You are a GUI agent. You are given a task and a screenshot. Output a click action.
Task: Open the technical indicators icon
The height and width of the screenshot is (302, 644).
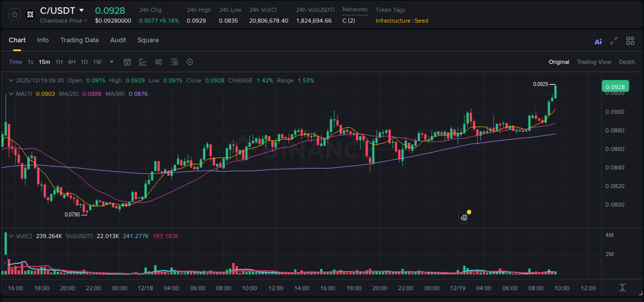pyautogui.click(x=158, y=62)
